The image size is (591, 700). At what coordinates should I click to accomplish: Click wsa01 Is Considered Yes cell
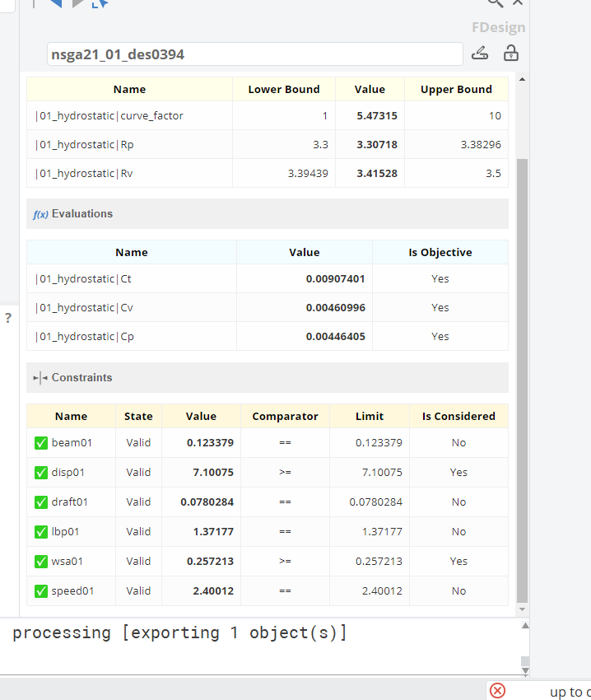point(458,561)
